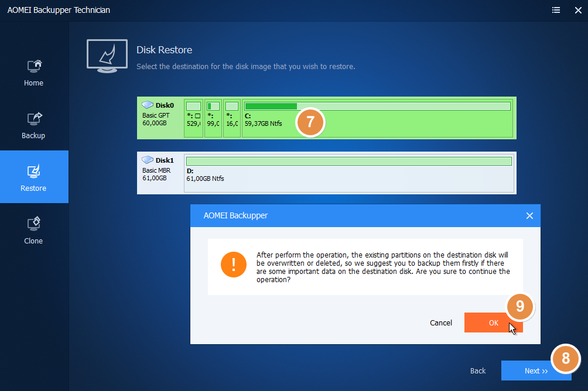Image resolution: width=588 pixels, height=391 pixels.
Task: Confirm the overwrite with OK
Action: pyautogui.click(x=494, y=323)
